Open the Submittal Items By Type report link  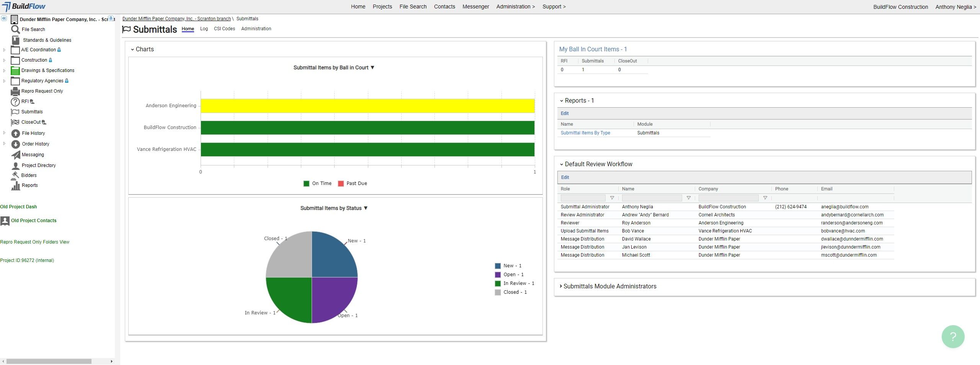pos(585,133)
